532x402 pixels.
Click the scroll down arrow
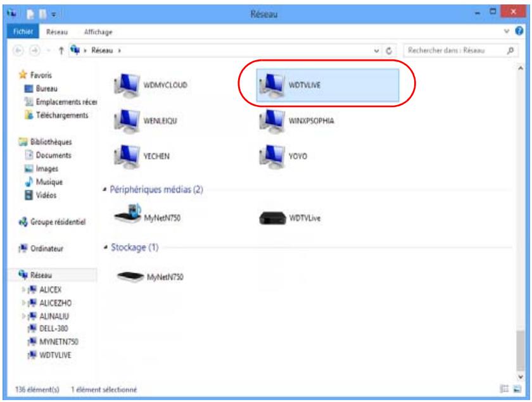tap(520, 377)
